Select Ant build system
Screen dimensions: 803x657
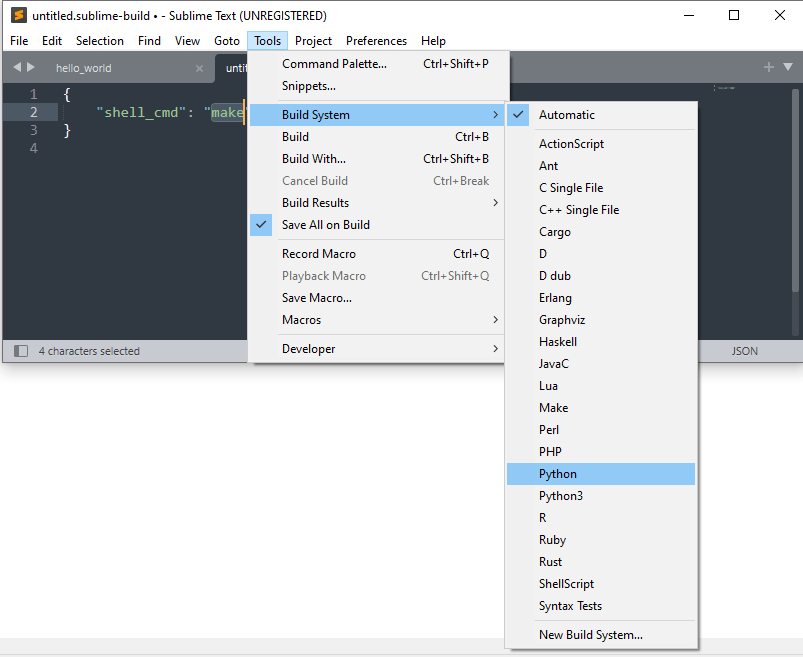point(601,166)
